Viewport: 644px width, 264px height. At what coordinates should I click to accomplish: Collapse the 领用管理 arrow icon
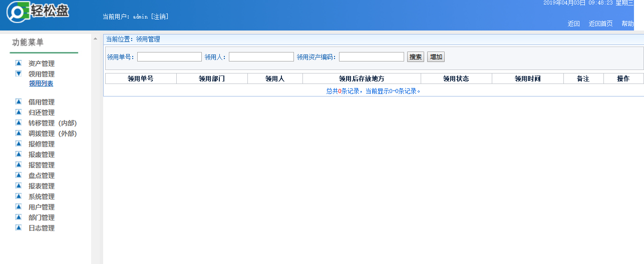point(19,73)
